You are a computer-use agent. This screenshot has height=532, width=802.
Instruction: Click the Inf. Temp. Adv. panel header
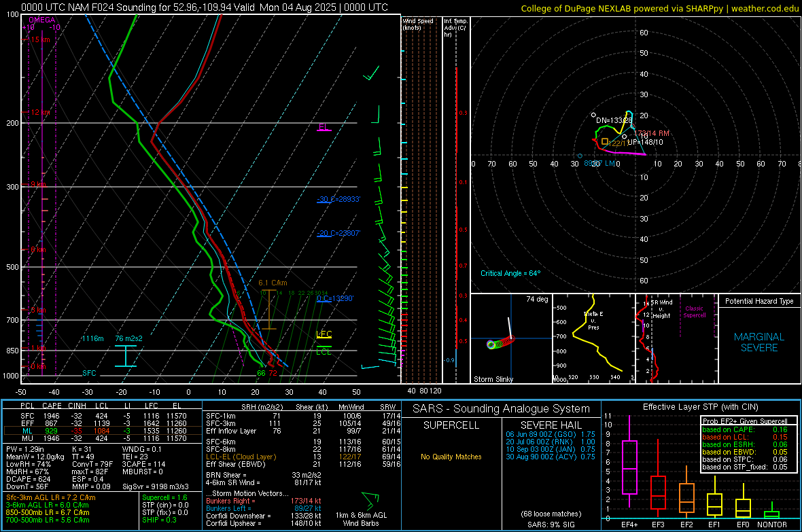click(455, 28)
